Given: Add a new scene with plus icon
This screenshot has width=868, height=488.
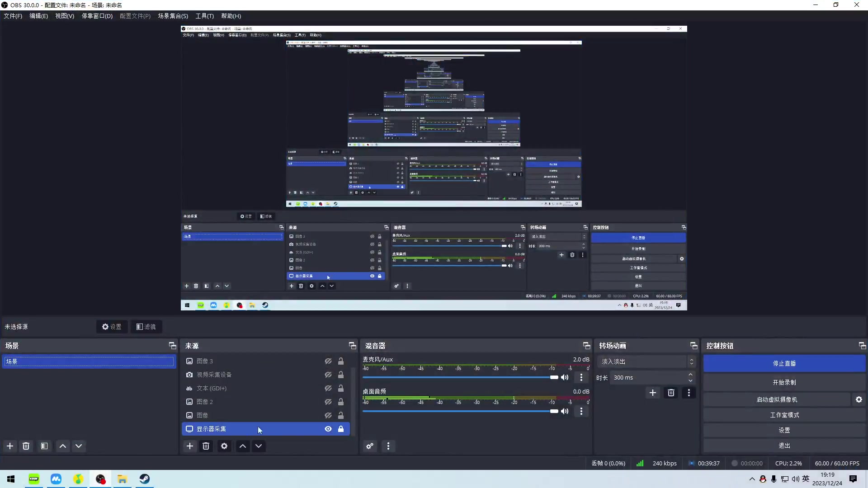Looking at the screenshot, I should coord(10,446).
